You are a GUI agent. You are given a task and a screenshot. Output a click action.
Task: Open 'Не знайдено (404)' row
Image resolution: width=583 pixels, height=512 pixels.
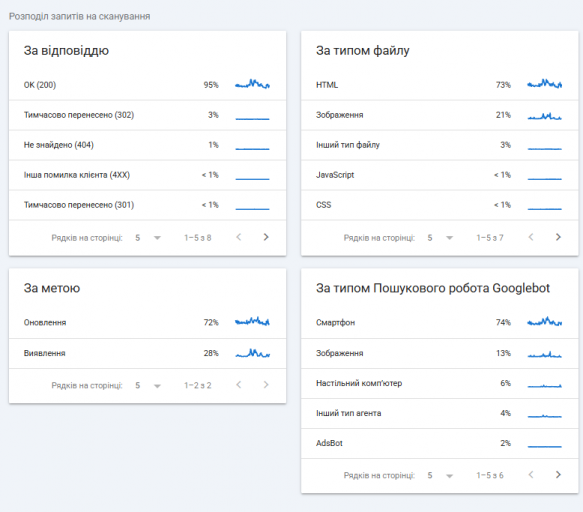click(148, 145)
